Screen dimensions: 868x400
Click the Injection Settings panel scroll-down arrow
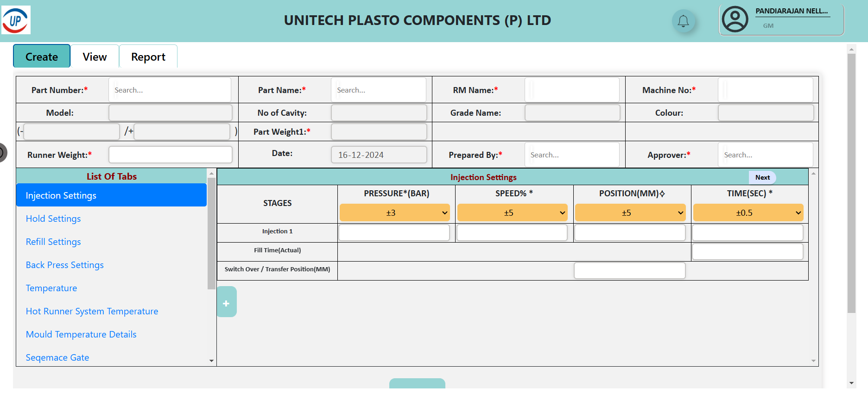[813, 361]
